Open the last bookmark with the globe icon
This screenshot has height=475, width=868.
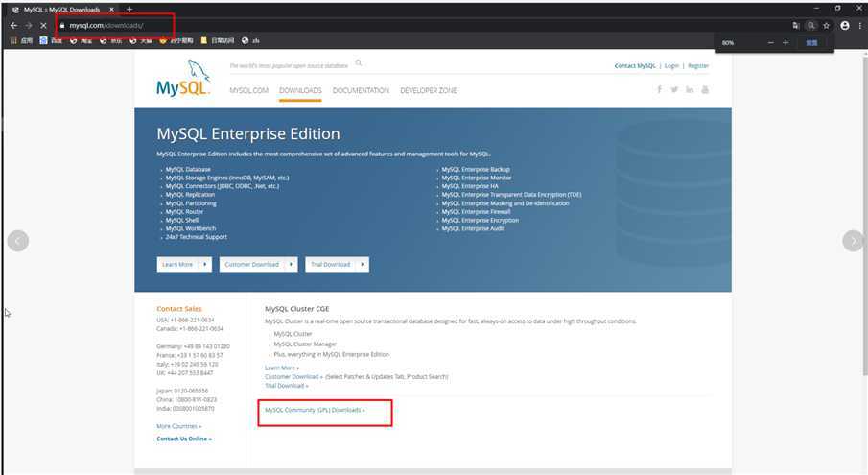pyautogui.click(x=250, y=41)
